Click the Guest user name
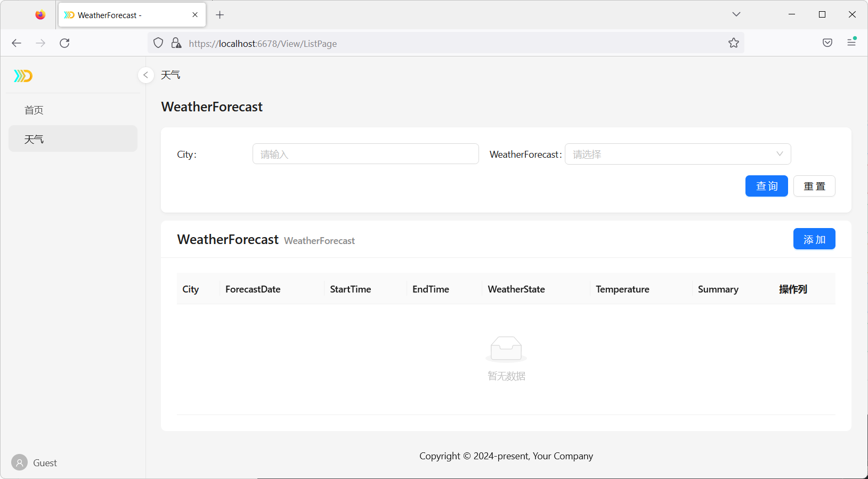 click(45, 463)
